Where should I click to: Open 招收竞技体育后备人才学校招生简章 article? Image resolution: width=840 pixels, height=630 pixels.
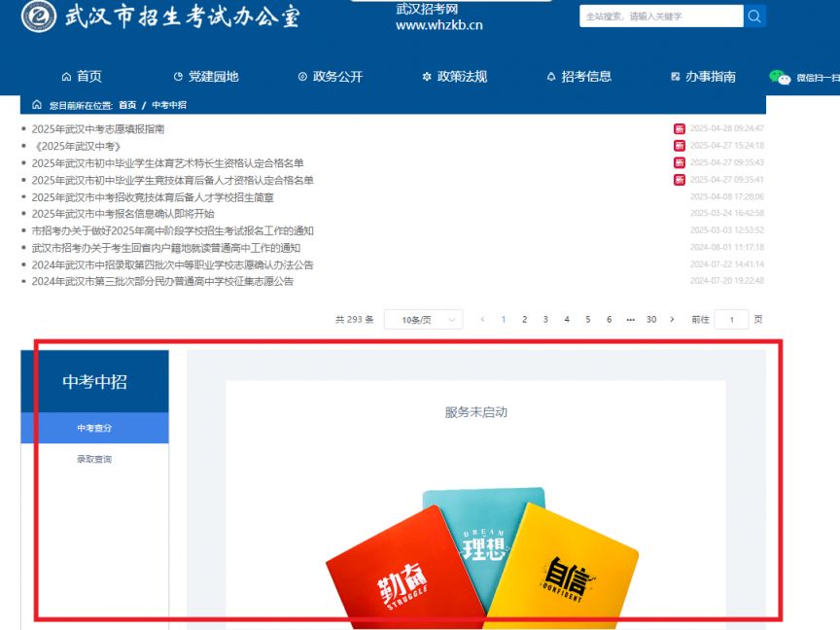tap(153, 197)
